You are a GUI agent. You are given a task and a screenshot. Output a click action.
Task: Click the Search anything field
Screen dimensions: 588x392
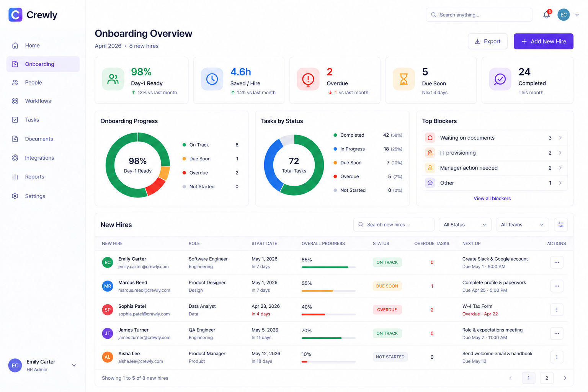479,15
